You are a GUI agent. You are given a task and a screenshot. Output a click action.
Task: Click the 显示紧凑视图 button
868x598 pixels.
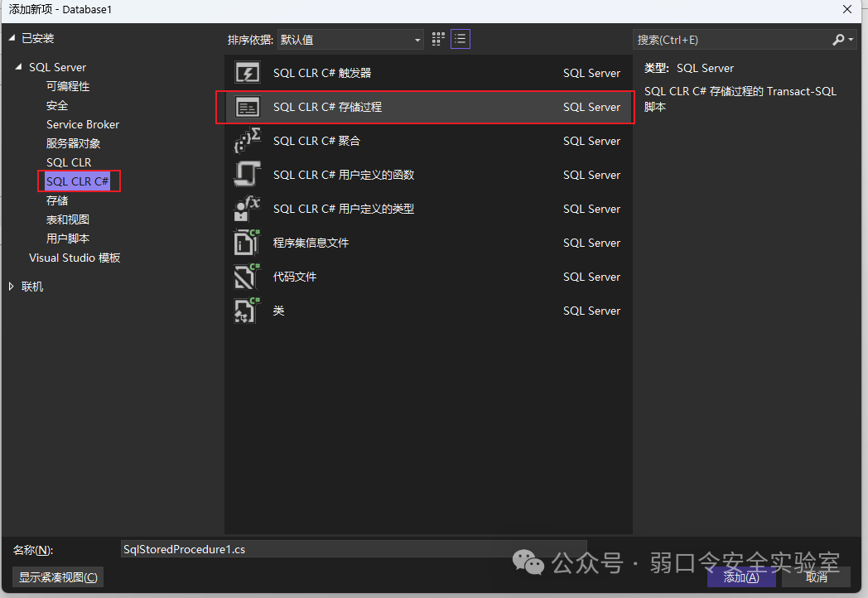click(58, 577)
